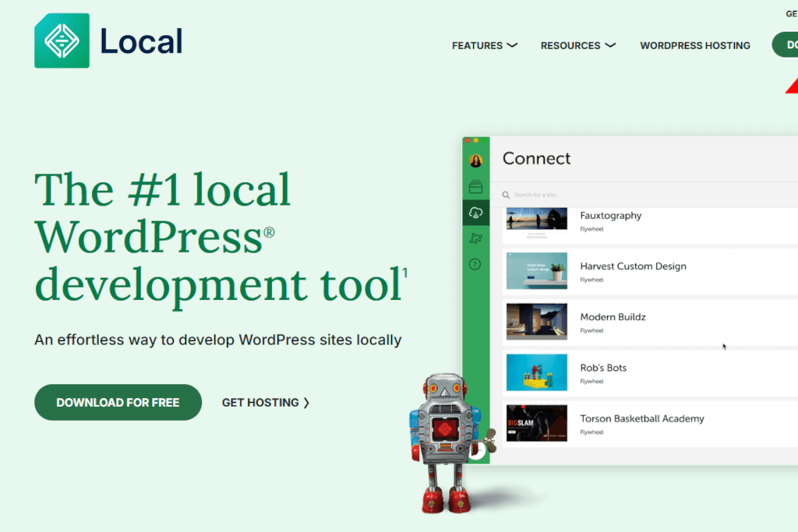
Task: Click the Local logo icon
Action: 62,41
